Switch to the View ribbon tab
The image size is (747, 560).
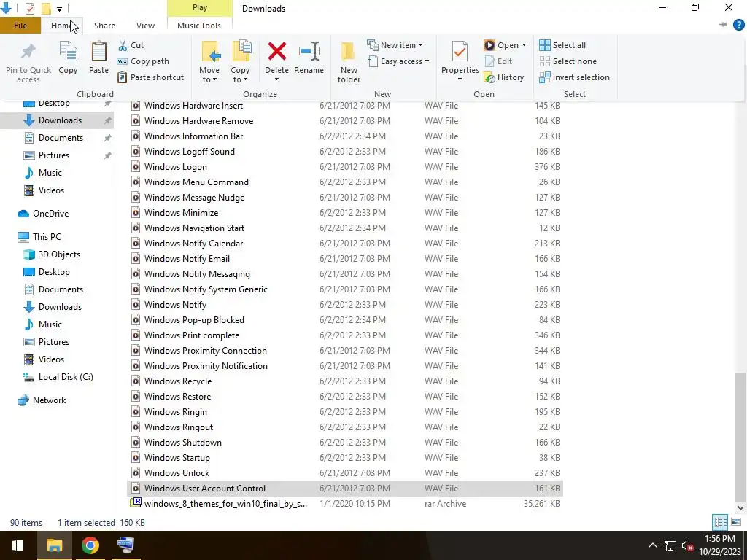point(145,26)
